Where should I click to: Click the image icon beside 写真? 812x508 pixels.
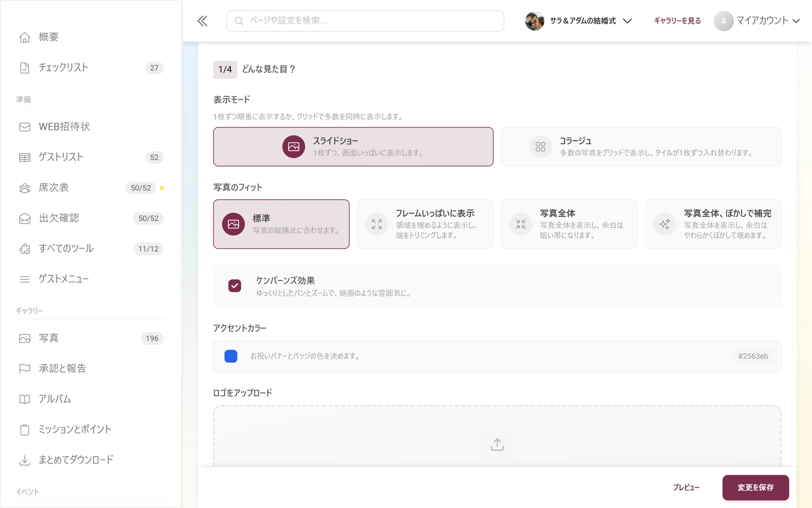point(25,339)
